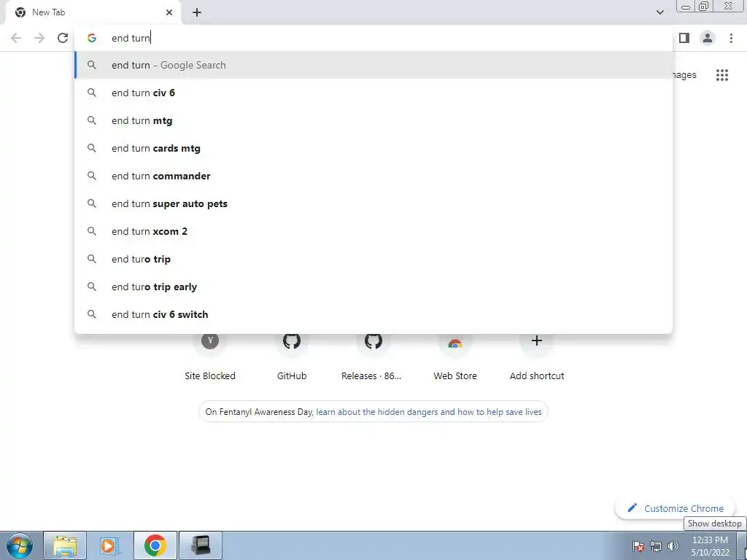Select the 'end turo trip' suggestion

coord(373,259)
